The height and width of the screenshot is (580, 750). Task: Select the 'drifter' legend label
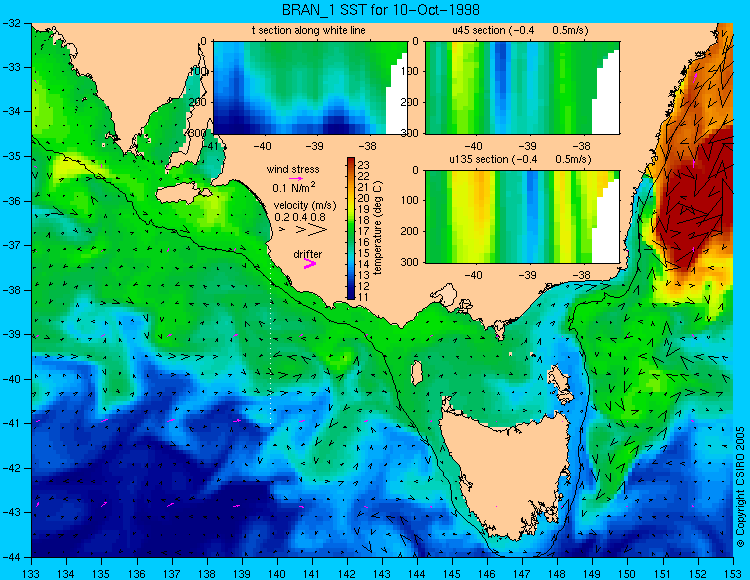(308, 254)
